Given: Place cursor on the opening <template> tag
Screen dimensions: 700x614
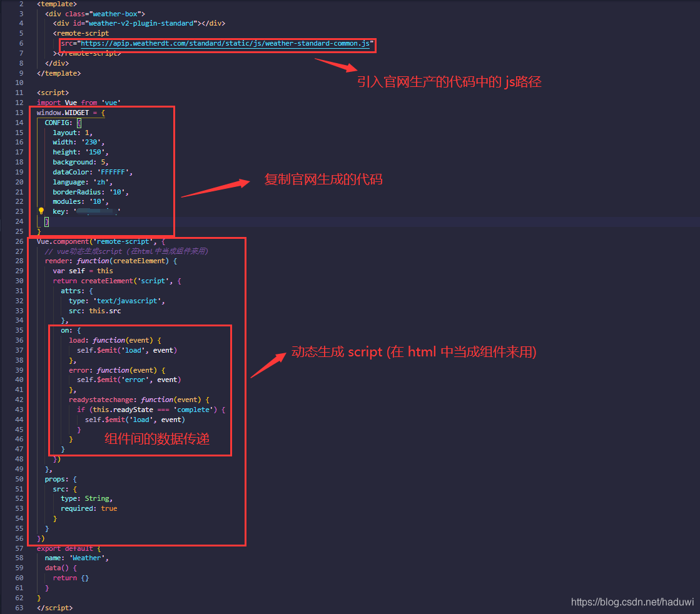Looking at the screenshot, I should [x=57, y=4].
